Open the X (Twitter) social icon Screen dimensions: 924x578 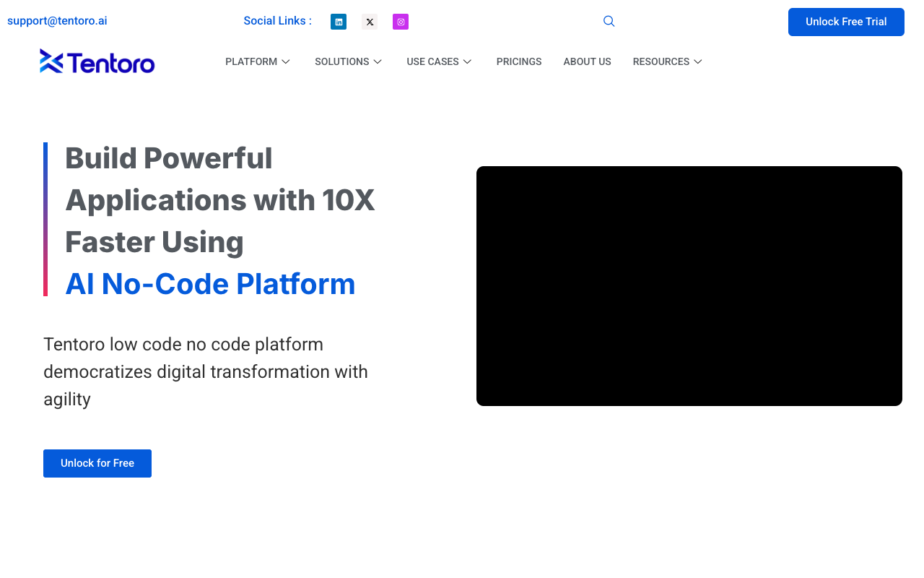[x=370, y=22]
